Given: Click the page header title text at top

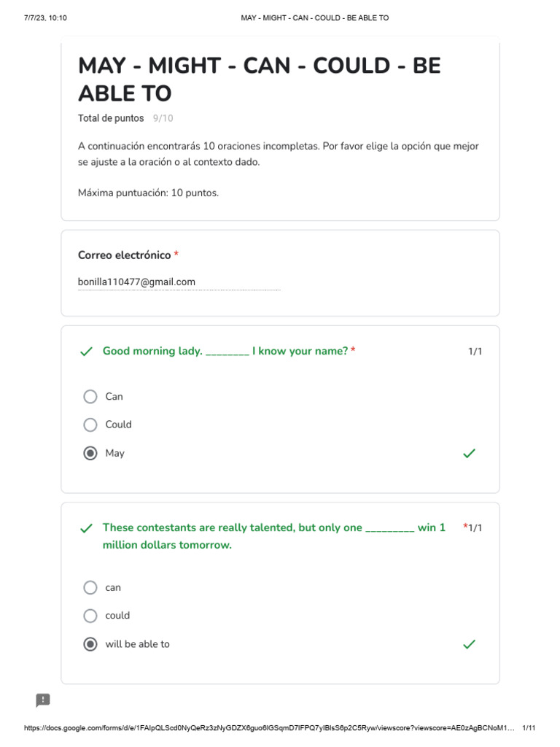Looking at the screenshot, I should (315, 18).
